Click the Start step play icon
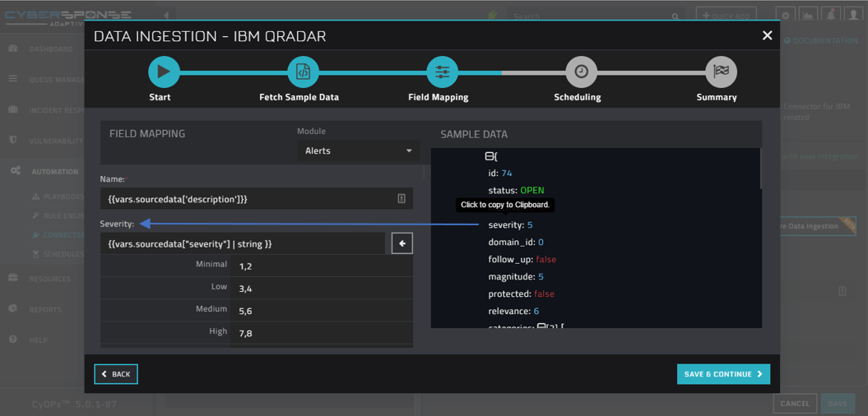Screen dimensions: 868x416 [x=164, y=72]
